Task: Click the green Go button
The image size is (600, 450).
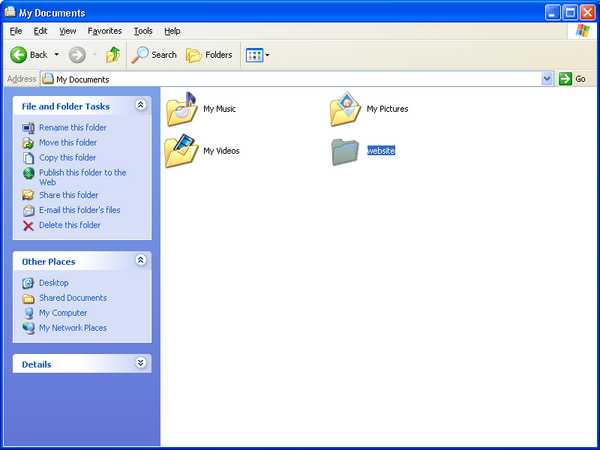Action: click(572, 79)
